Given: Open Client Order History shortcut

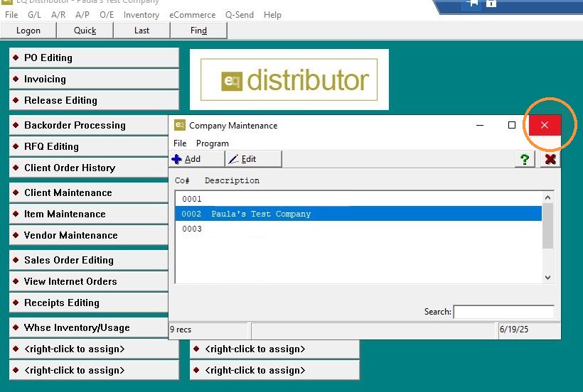Looking at the screenshot, I should [x=88, y=168].
